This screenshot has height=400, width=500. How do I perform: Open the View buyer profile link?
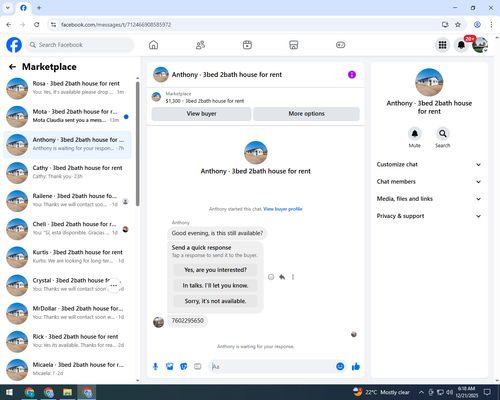[283, 209]
